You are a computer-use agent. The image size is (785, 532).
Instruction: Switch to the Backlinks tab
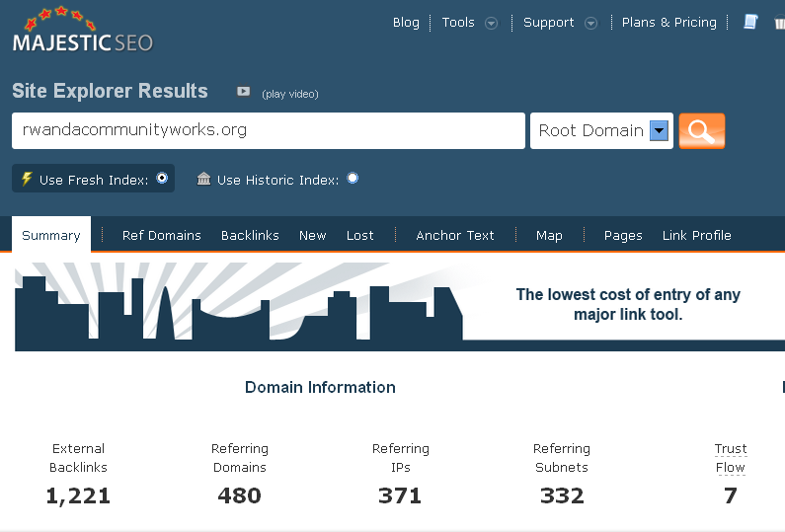coord(250,235)
